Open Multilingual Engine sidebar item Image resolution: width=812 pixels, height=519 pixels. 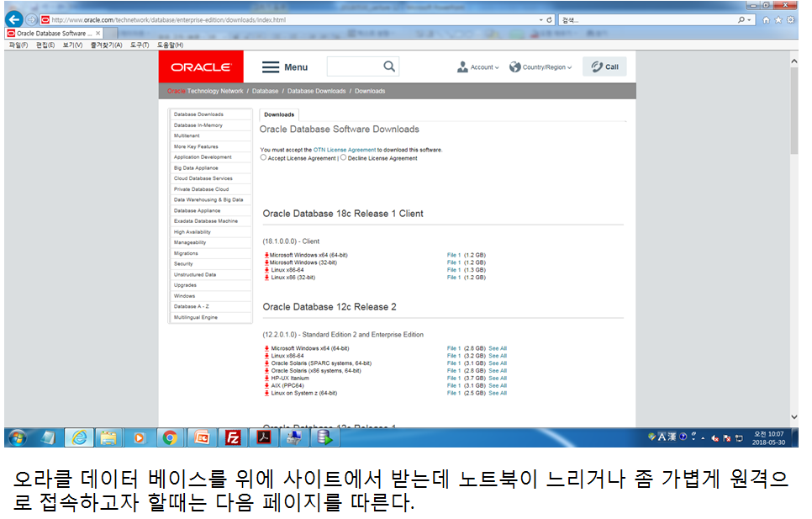[x=210, y=317]
